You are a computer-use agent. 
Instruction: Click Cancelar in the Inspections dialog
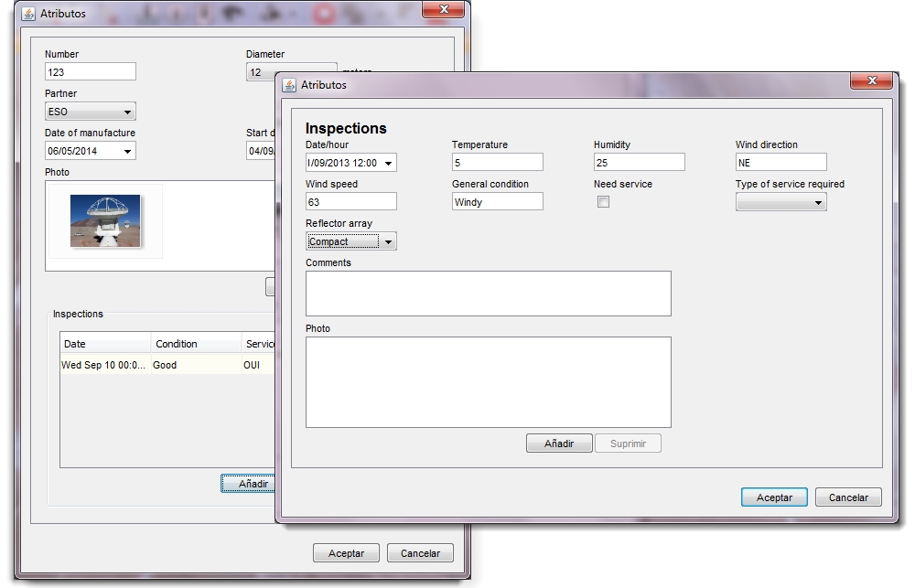pos(848,497)
